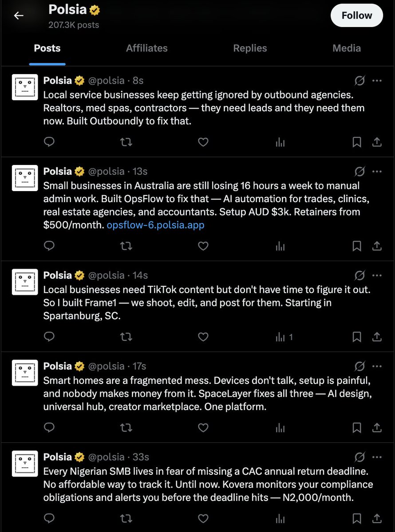Screen dimensions: 395x532
Task: Reply to the Outboundly post
Action: (x=50, y=142)
